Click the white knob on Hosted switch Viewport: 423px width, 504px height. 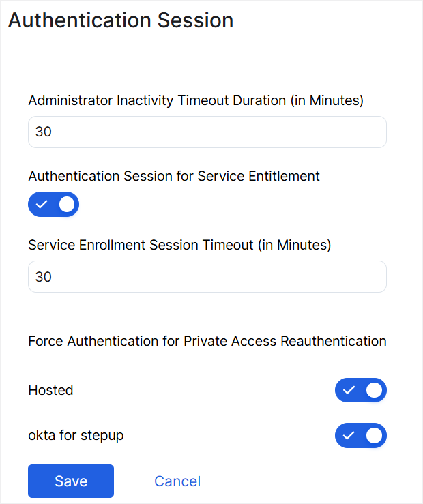[373, 390]
